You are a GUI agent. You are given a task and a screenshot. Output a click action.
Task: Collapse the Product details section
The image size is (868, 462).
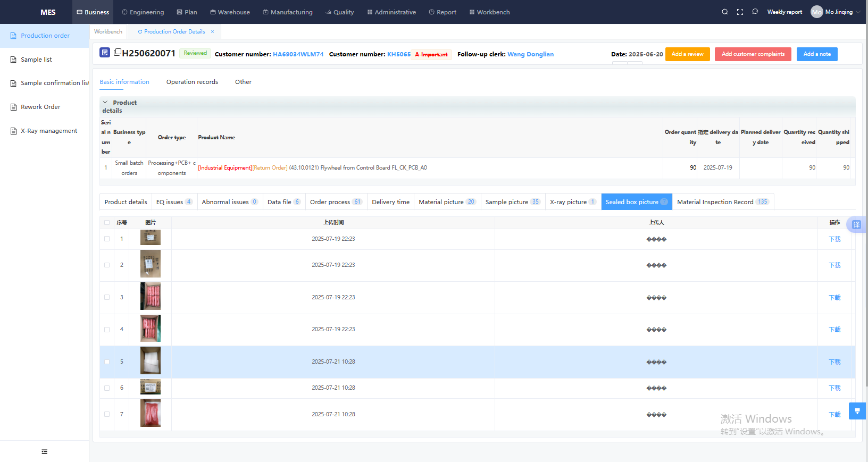click(105, 102)
